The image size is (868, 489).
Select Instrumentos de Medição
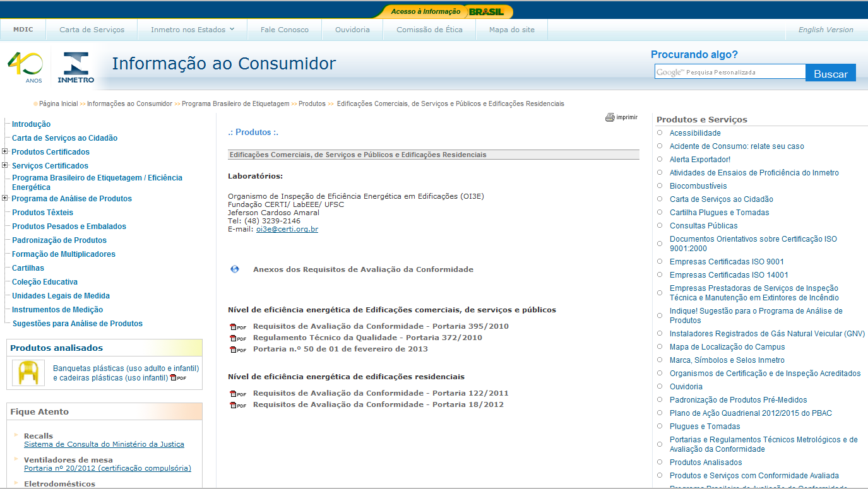coord(57,310)
